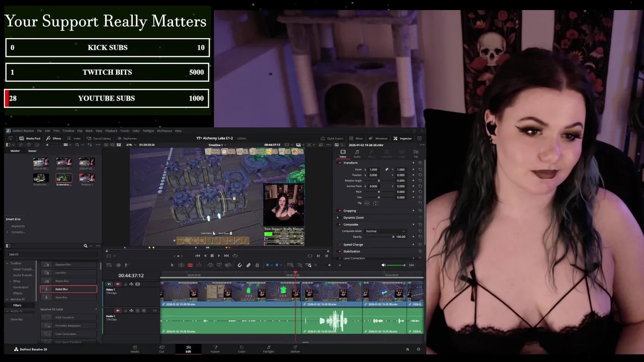Click Flip vertical button
Image resolution: width=644 pixels, height=362 pixels.
coord(375,203)
